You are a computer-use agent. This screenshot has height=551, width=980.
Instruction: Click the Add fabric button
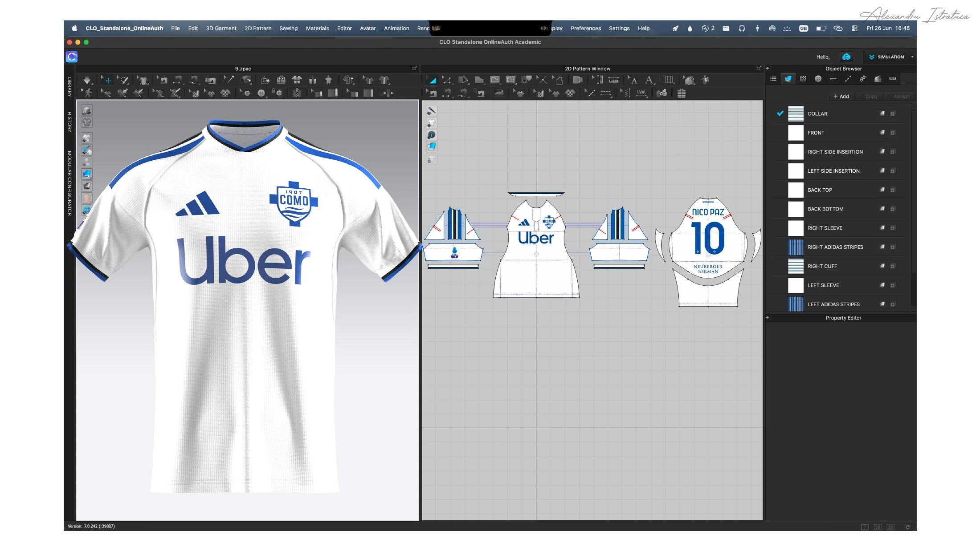pyautogui.click(x=841, y=96)
